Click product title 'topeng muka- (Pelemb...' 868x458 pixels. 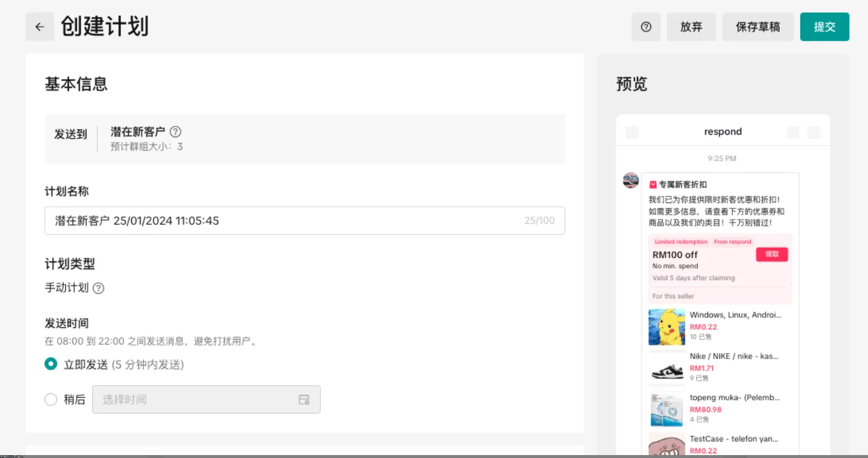[735, 397]
